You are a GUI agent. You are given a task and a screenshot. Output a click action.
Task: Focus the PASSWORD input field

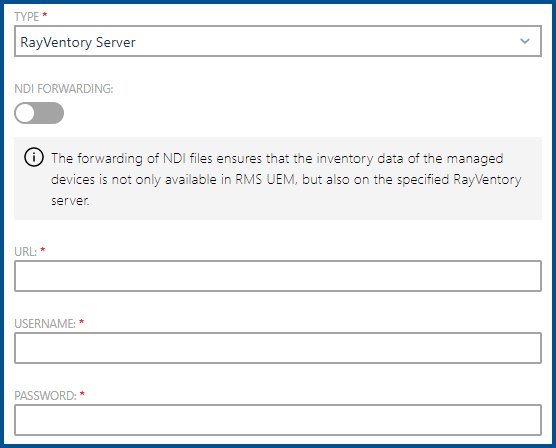(278, 420)
